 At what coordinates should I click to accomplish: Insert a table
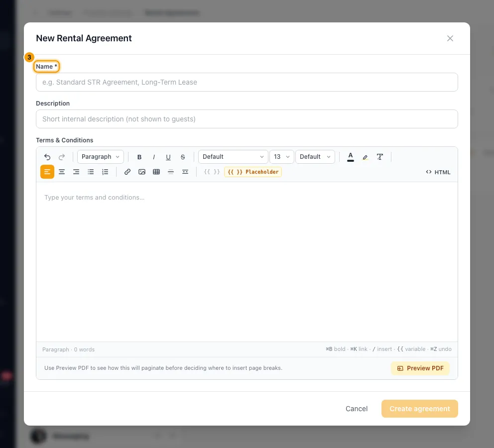click(156, 172)
